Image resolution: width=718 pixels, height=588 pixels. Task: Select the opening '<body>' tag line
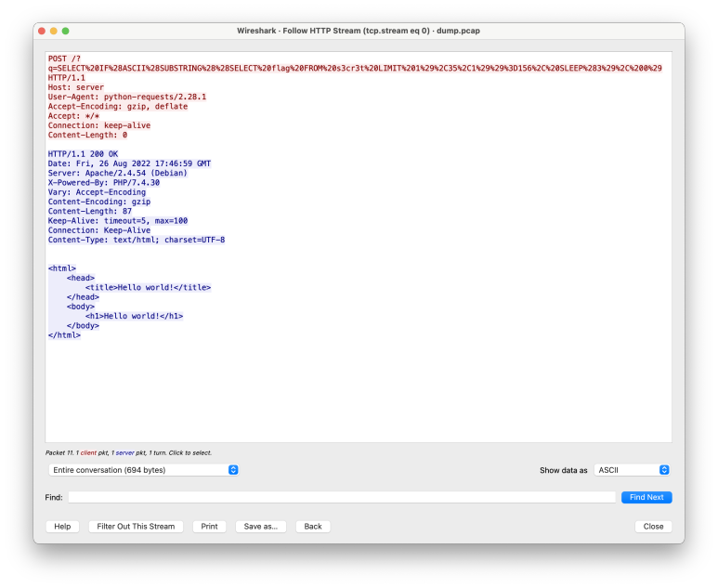pos(81,307)
